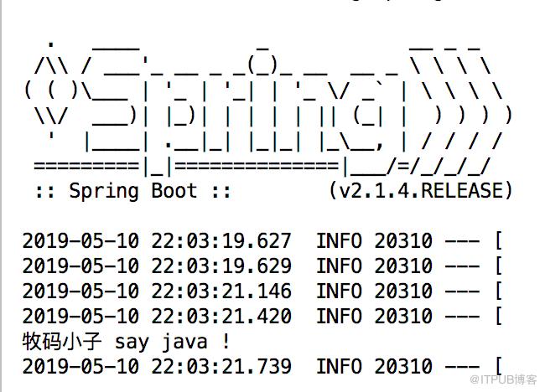The height and width of the screenshot is (392, 545).
Task: Click the Spring ASCII art banner
Action: [x=268, y=109]
